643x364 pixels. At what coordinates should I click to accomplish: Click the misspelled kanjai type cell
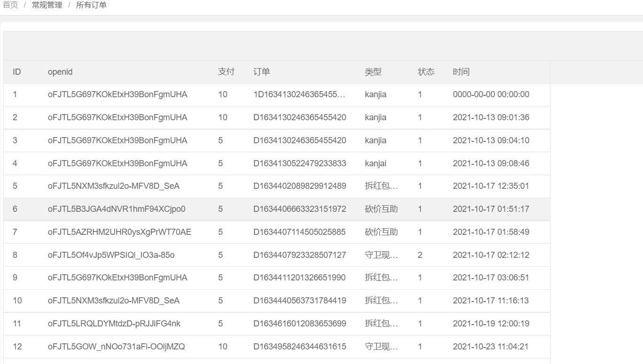tap(375, 163)
